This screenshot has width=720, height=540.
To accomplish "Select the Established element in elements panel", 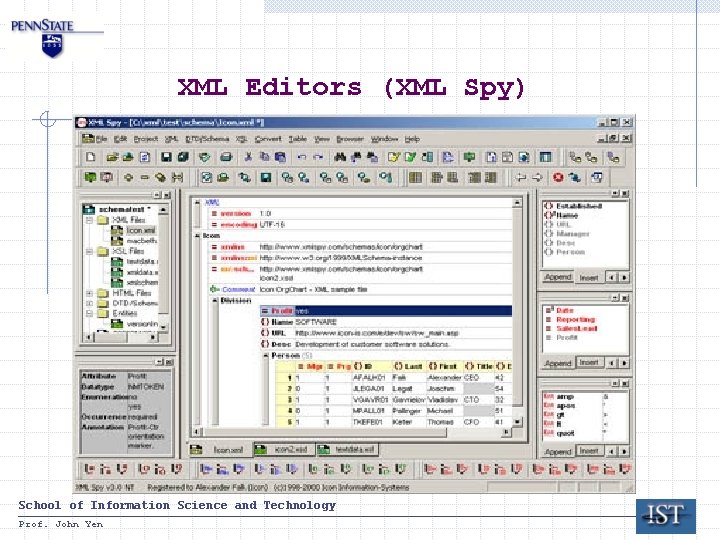I will click(574, 206).
